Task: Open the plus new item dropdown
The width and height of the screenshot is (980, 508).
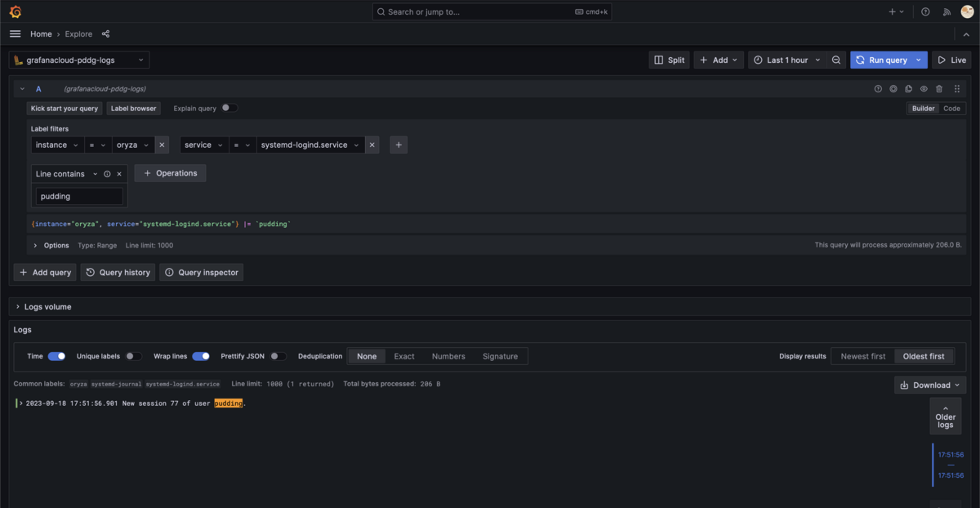Action: pos(897,12)
